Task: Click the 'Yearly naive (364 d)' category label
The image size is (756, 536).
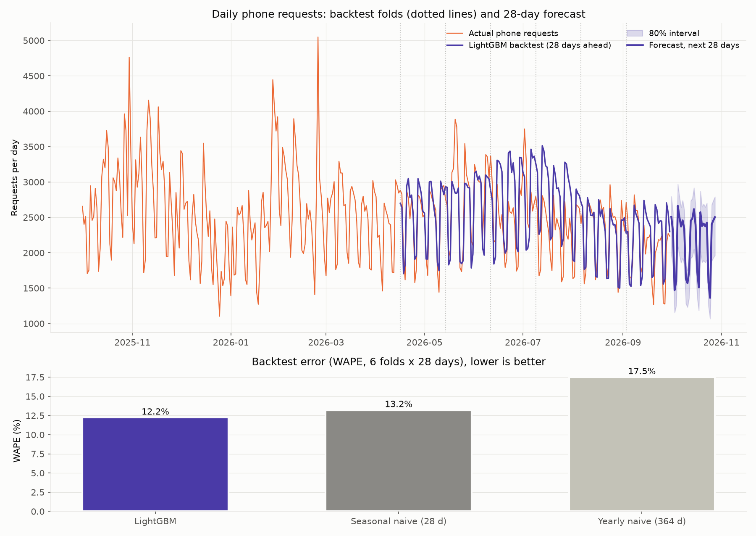Action: (x=642, y=521)
